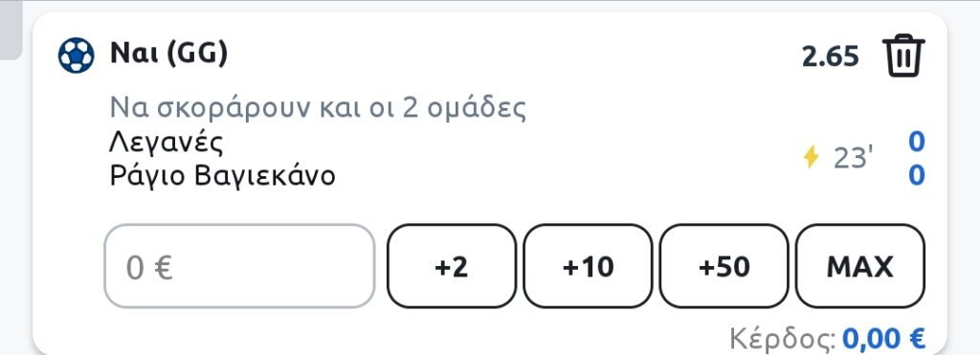Add 2 euros with the +2 button
Image resolution: width=980 pixels, height=355 pixels.
click(452, 266)
